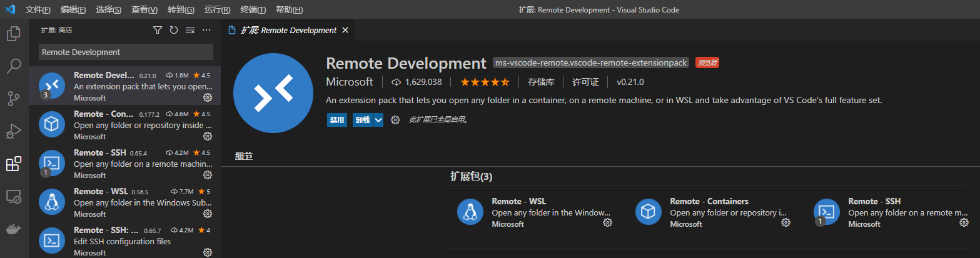Screen dimensions: 980x258
Task: Select Remote - SSH item in sidebar list
Action: tap(124, 163)
